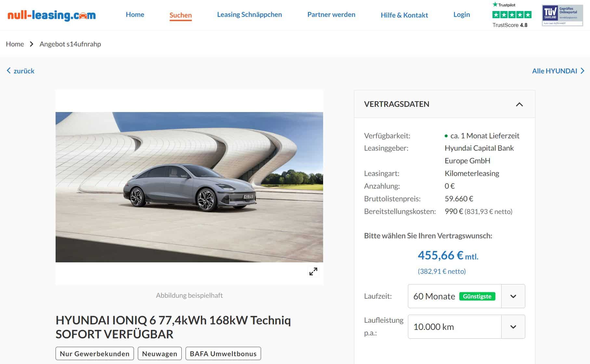Open the Home menu item
The image size is (590, 364).
click(135, 15)
